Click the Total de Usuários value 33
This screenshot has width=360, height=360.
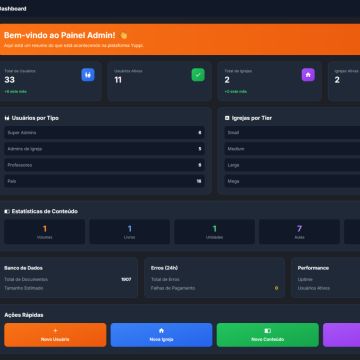pyautogui.click(x=10, y=80)
